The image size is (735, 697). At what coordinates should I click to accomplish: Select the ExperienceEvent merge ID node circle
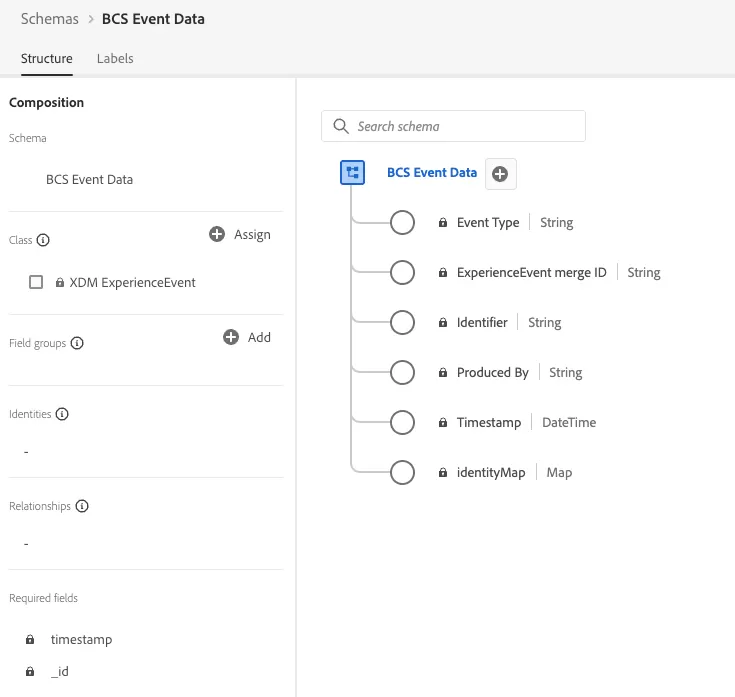[x=402, y=272]
